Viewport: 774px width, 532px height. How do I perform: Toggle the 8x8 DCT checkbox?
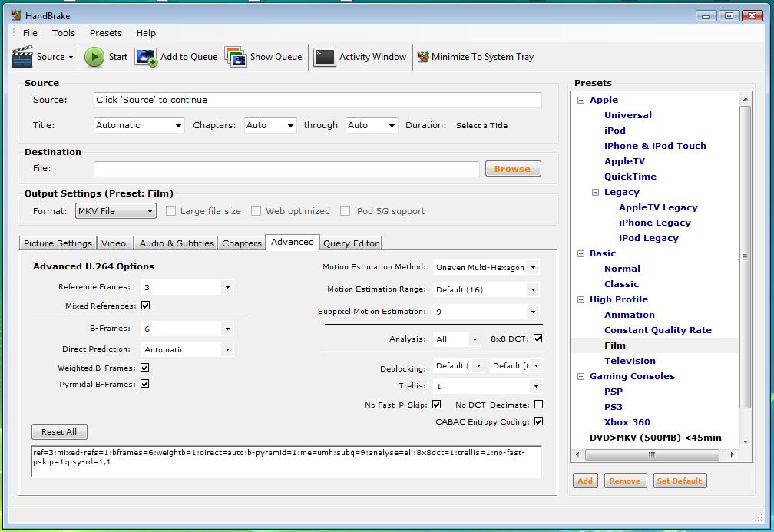pos(538,339)
